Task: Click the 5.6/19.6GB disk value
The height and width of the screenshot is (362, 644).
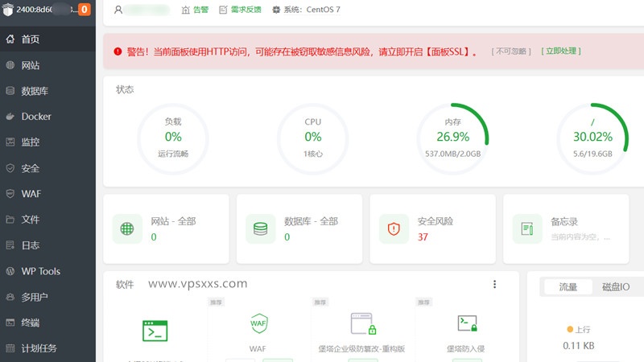Action: click(x=592, y=154)
